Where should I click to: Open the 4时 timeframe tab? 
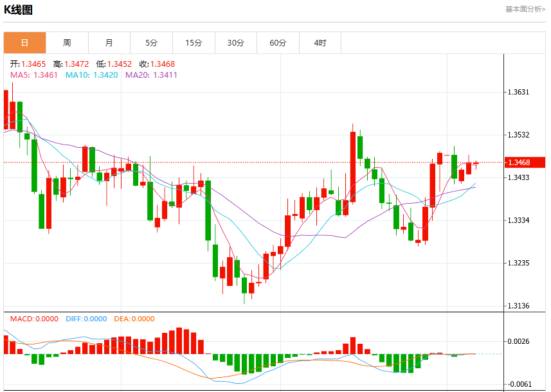(x=320, y=43)
